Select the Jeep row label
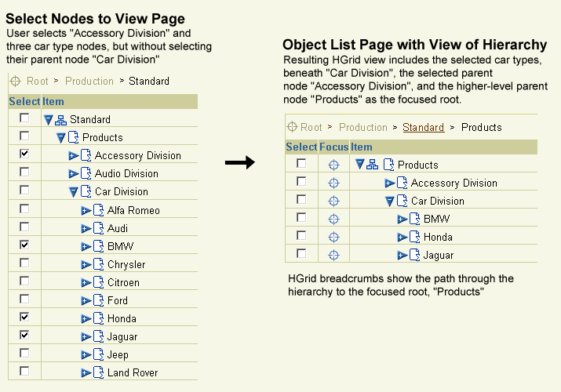Viewport: 561px width, 392px height. (118, 354)
